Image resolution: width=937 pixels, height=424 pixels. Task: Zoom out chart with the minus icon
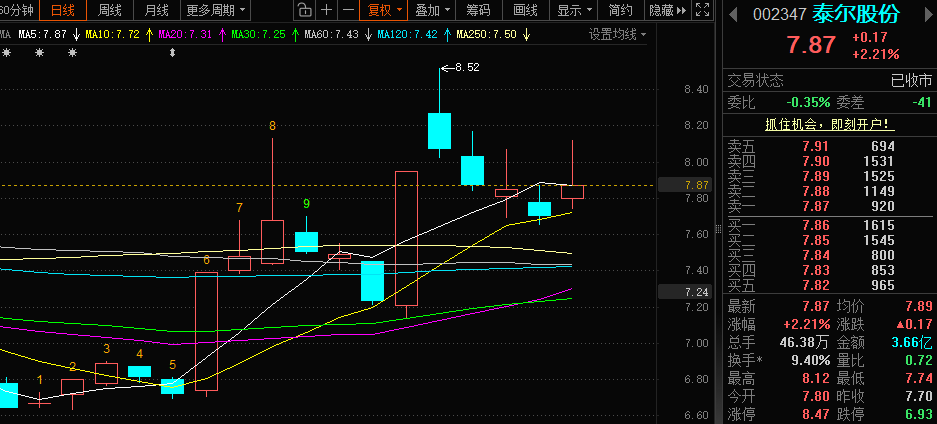348,10
